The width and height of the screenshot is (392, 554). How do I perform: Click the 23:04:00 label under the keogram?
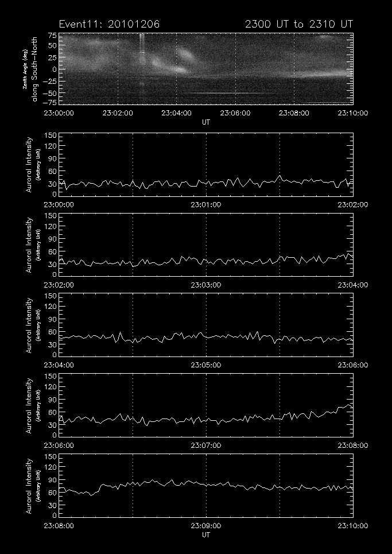(176, 113)
